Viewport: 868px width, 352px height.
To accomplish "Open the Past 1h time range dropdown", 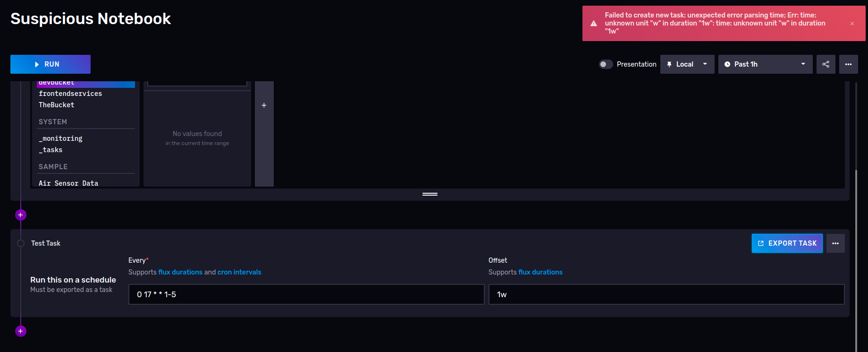I will click(765, 64).
